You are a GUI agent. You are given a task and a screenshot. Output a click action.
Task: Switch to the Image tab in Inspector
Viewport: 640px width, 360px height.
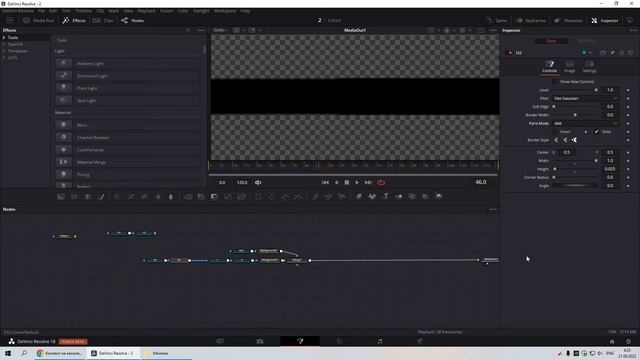pos(569,66)
